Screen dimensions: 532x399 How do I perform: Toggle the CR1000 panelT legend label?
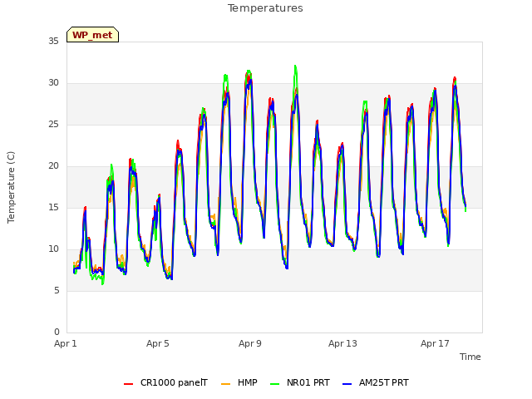[174, 382]
